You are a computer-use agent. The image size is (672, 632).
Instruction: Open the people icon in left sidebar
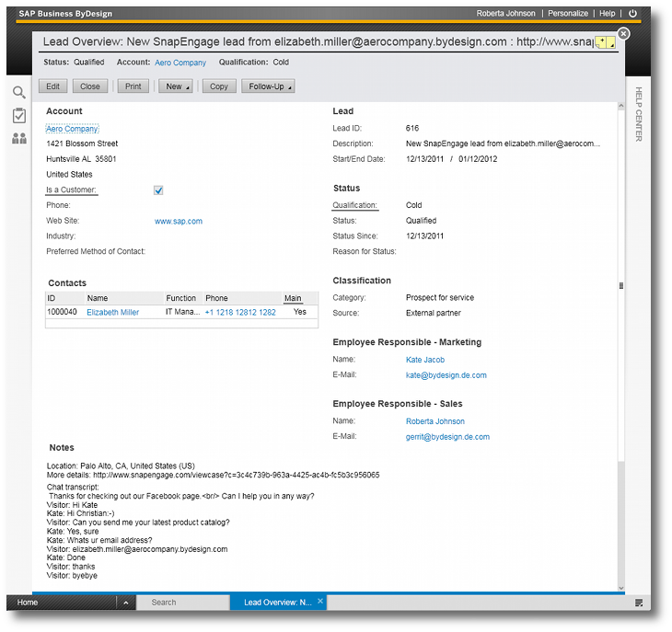coord(19,138)
